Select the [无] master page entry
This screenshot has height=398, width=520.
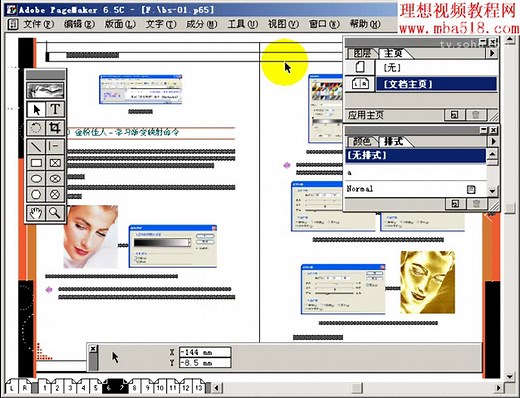click(436, 68)
